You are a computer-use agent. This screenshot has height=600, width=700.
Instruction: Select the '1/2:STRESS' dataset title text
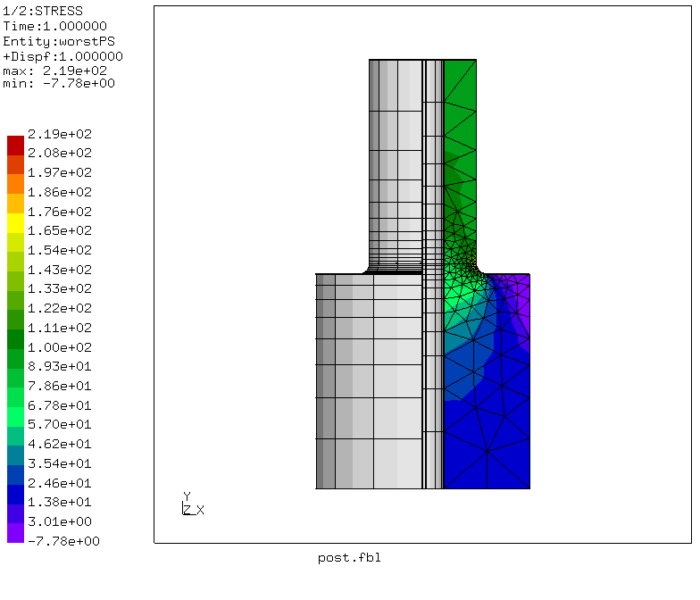point(43,11)
